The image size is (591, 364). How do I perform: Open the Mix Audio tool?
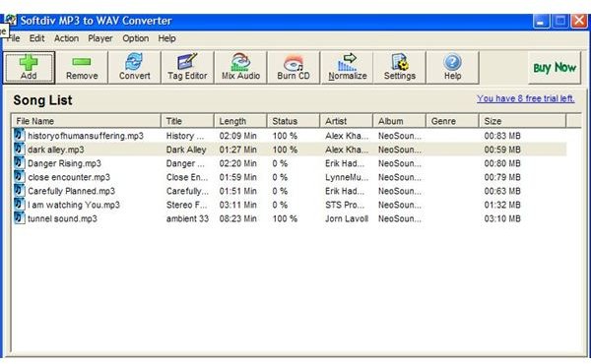click(x=240, y=68)
